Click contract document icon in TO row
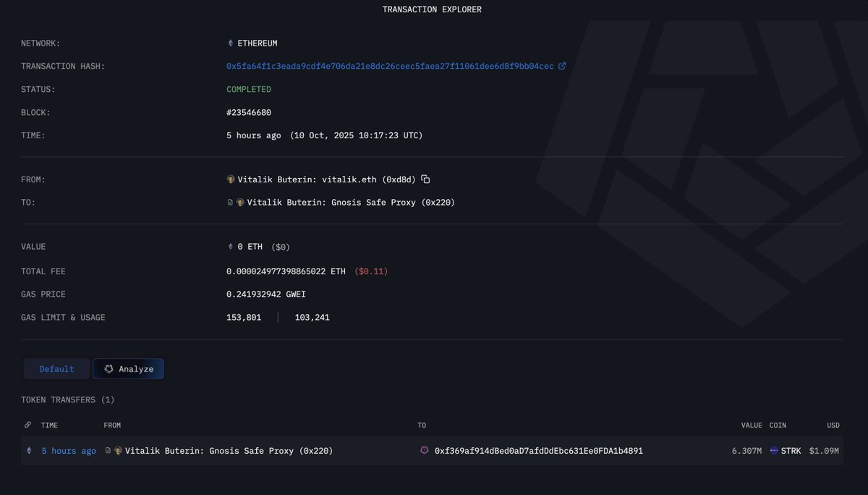Image resolution: width=868 pixels, height=495 pixels. coord(231,203)
